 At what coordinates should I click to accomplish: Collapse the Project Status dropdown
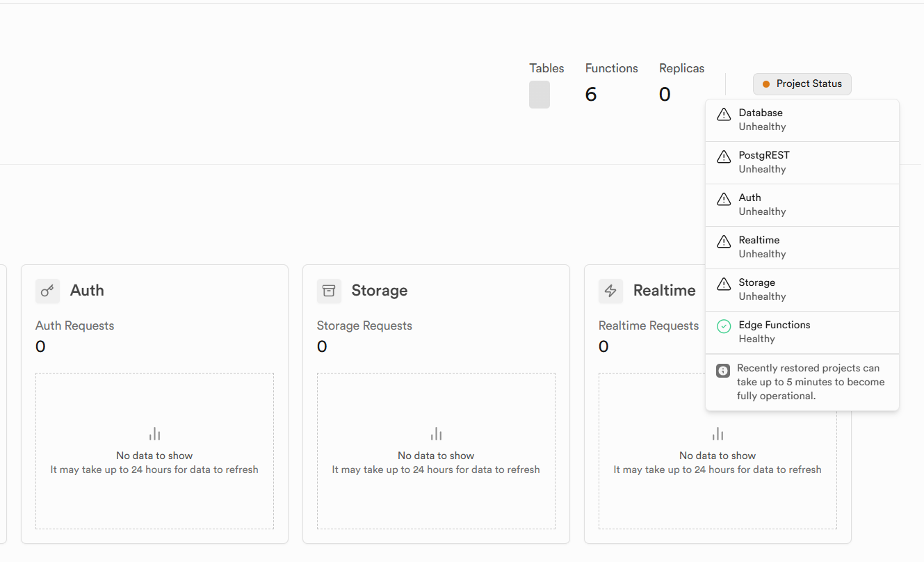click(802, 84)
